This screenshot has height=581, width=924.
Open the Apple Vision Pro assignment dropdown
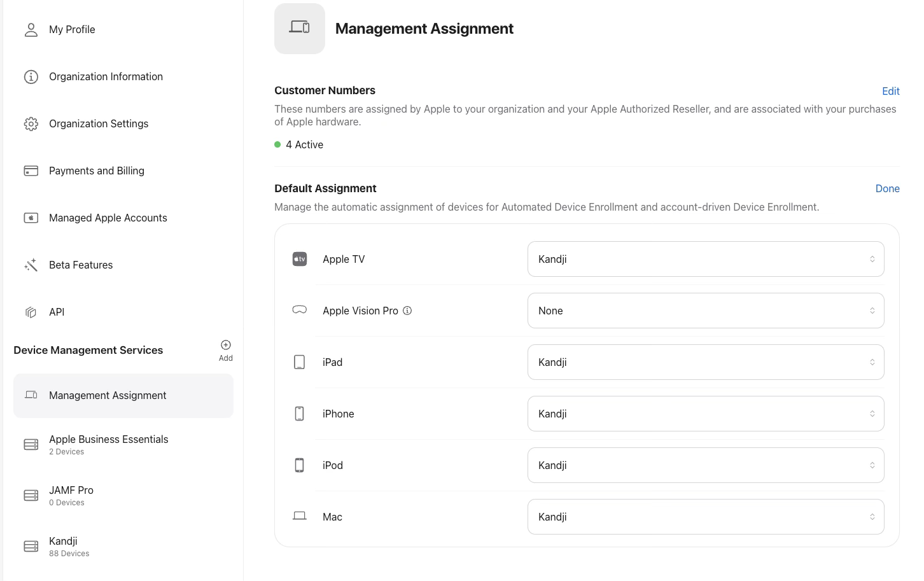706,311
